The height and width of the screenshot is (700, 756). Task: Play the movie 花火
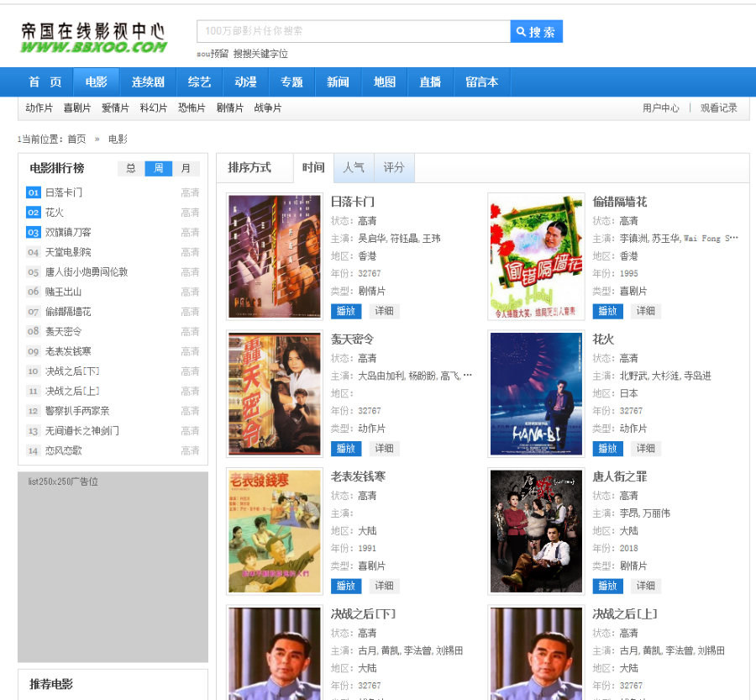[x=607, y=449]
